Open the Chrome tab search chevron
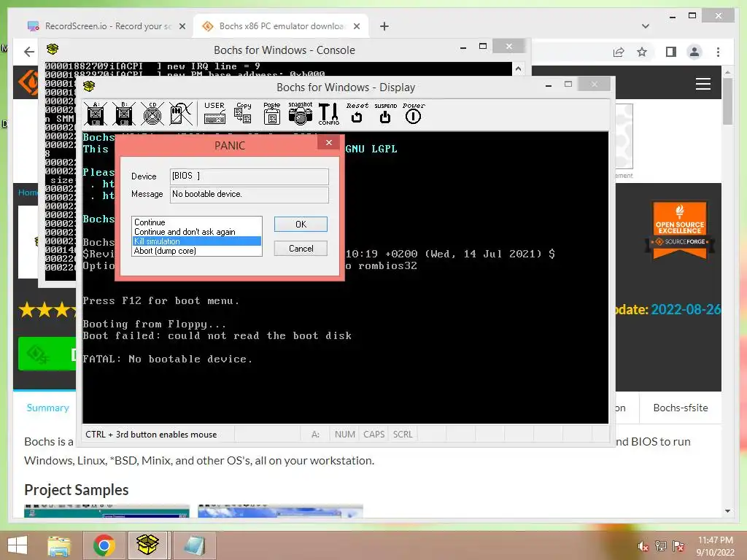 tap(645, 26)
